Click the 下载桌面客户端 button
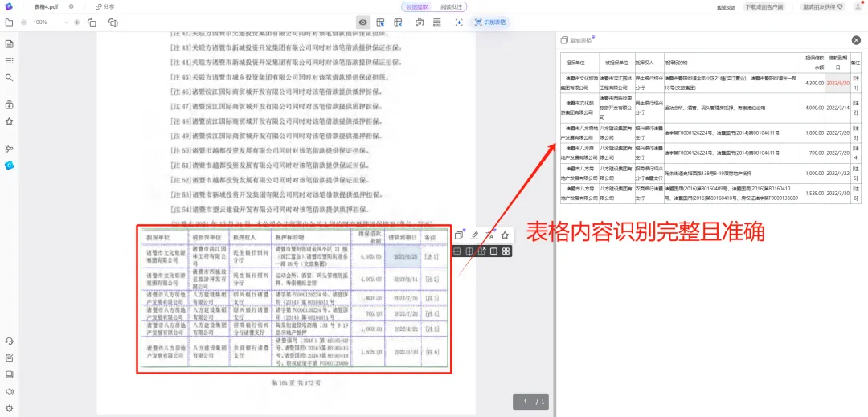This screenshot has width=868, height=417. click(x=764, y=7)
